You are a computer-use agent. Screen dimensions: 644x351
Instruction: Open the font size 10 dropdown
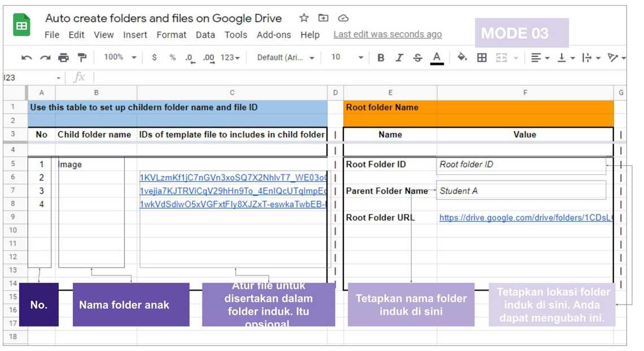pyautogui.click(x=347, y=58)
